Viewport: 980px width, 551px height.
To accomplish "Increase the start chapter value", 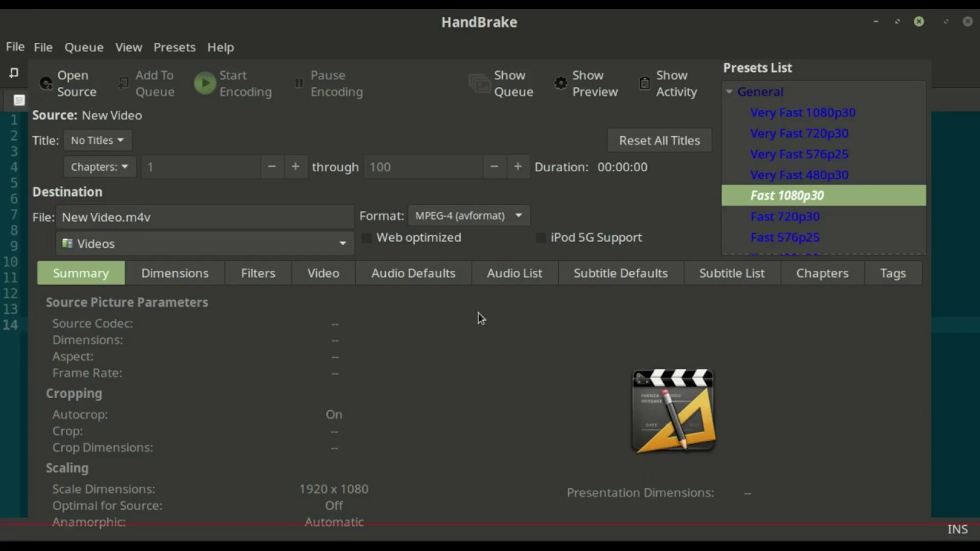I will click(x=295, y=167).
